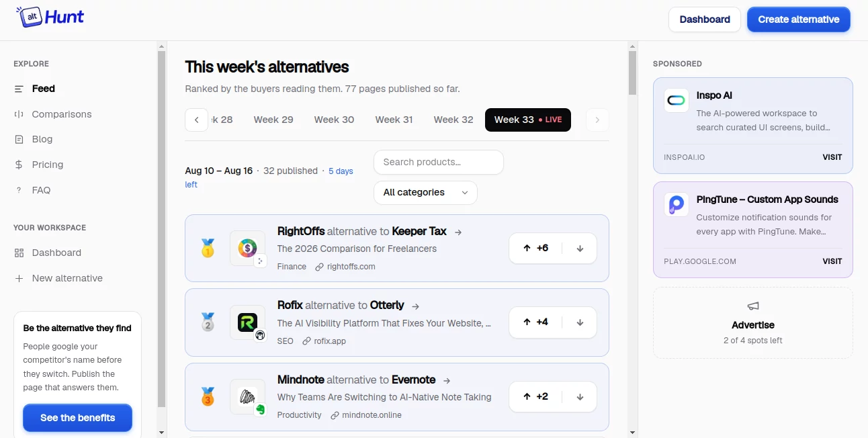Screen dimensions: 868x438
Task: Click the Comparisons icon
Action: pyautogui.click(x=19, y=114)
